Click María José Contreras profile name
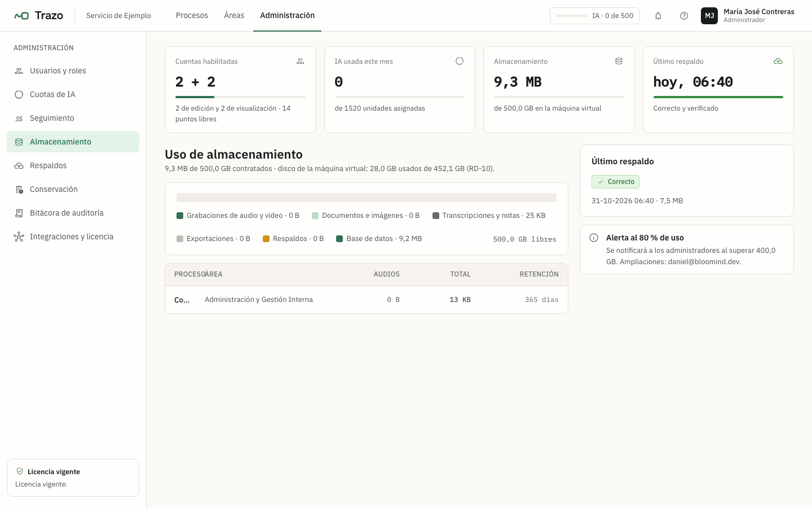This screenshot has height=508, width=812. [x=758, y=11]
